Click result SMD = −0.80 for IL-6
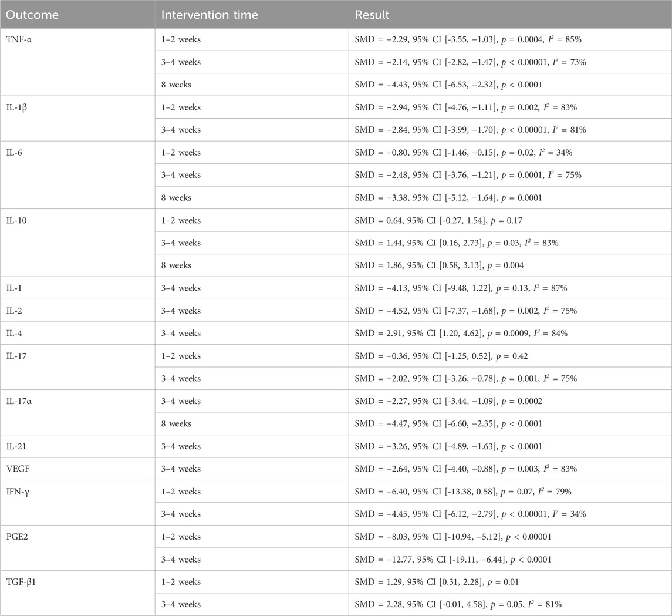 click(x=510, y=153)
